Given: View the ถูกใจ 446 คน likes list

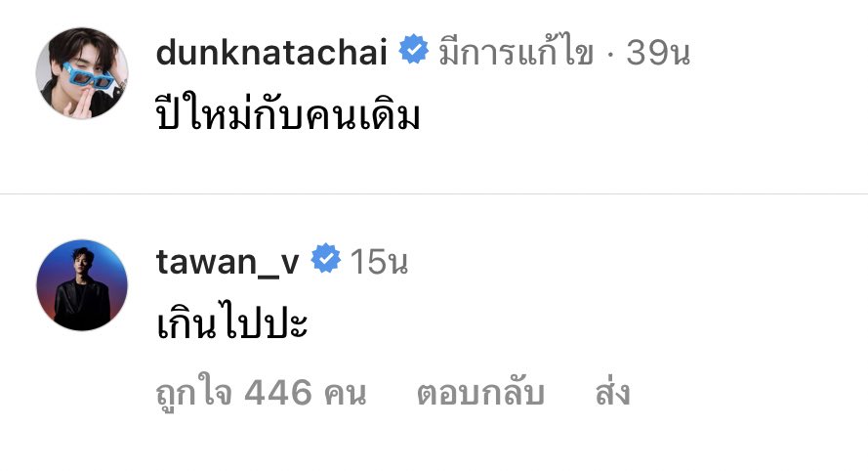Looking at the screenshot, I should (262, 392).
